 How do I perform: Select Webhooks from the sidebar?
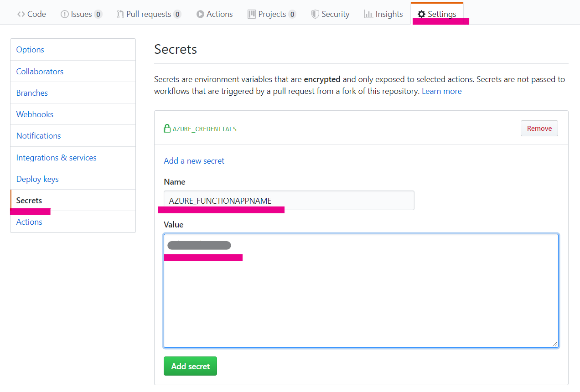35,114
